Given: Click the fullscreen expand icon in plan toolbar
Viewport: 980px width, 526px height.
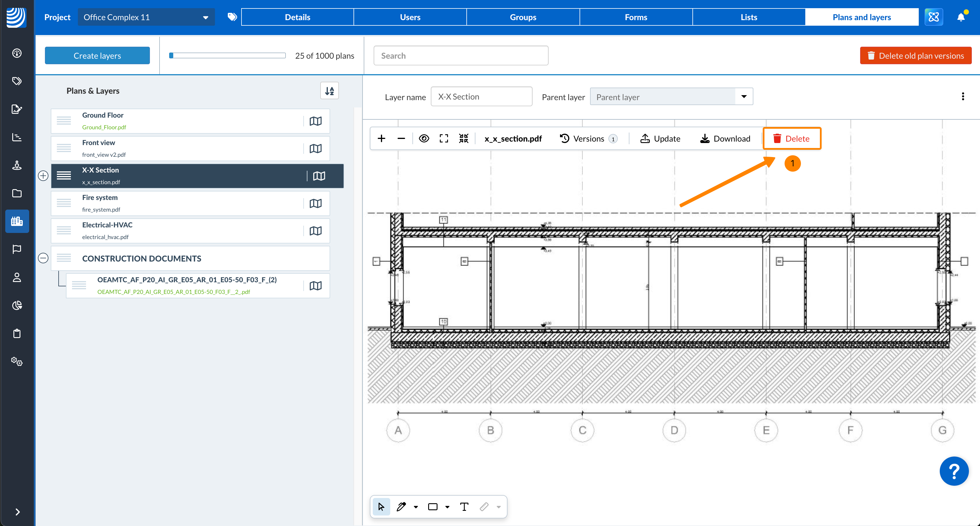Looking at the screenshot, I should [x=444, y=139].
